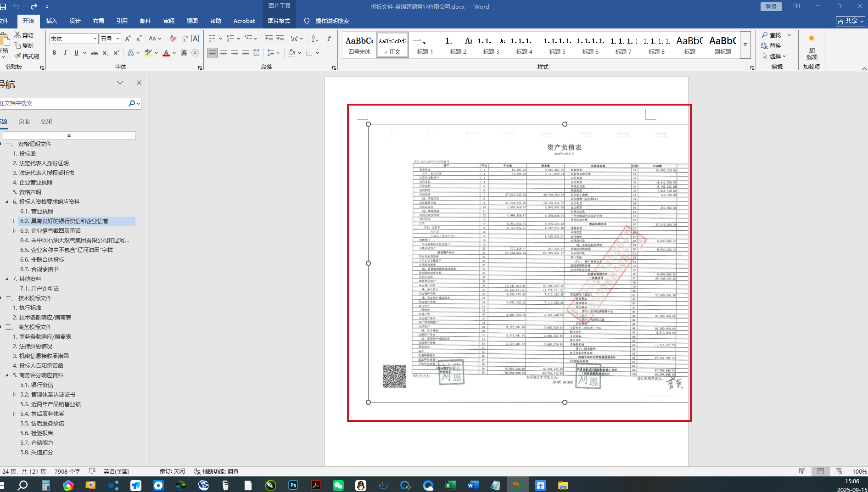Show paragraph marks and hidden symbols
Image resolution: width=868 pixels, height=492 pixels.
tap(330, 39)
